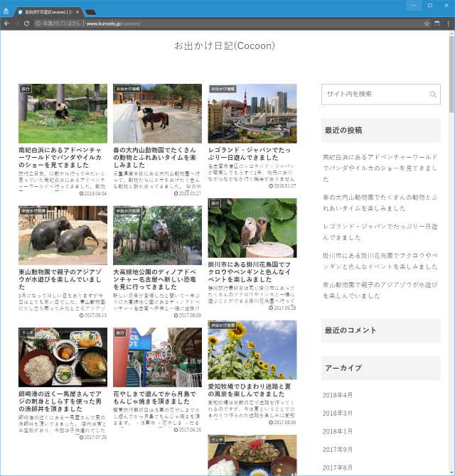
Task: Open article title 掛川市にある掛川花鳥園
Action: coord(250,272)
